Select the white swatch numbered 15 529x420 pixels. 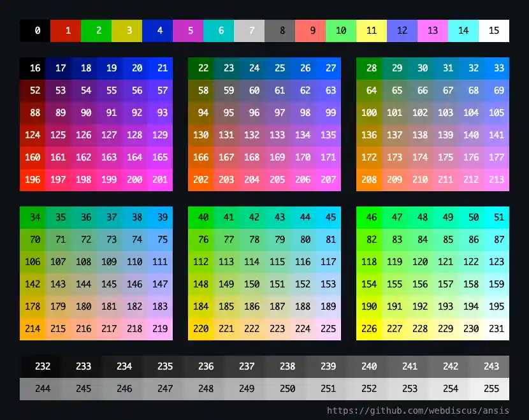tap(494, 31)
